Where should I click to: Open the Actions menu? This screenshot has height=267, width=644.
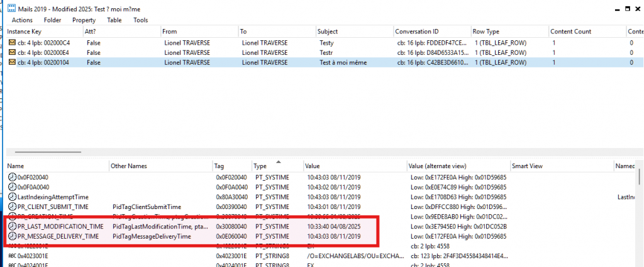tap(22, 20)
